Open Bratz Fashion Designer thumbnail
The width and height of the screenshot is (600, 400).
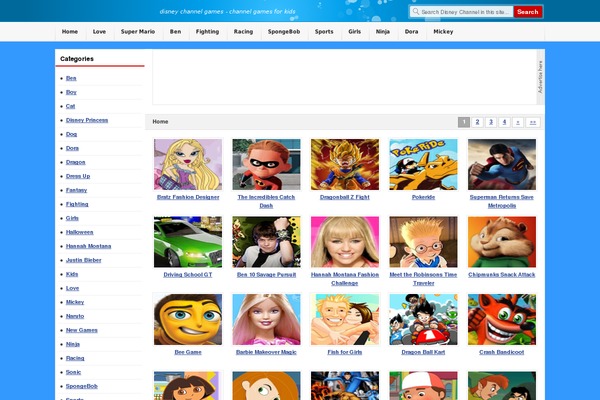coord(188,165)
